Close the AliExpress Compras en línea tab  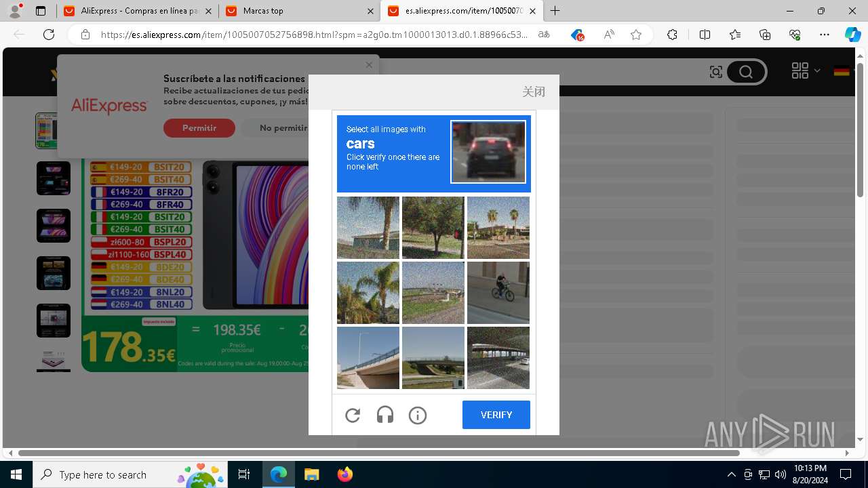click(x=208, y=12)
